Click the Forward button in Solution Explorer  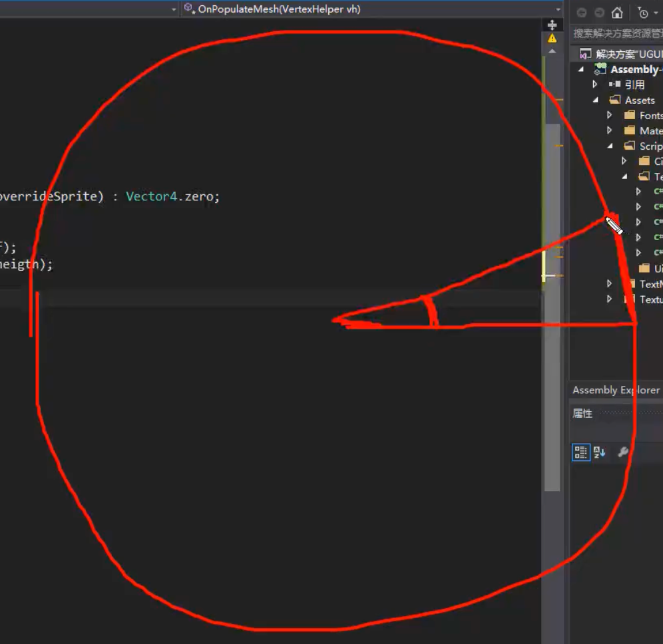click(600, 13)
